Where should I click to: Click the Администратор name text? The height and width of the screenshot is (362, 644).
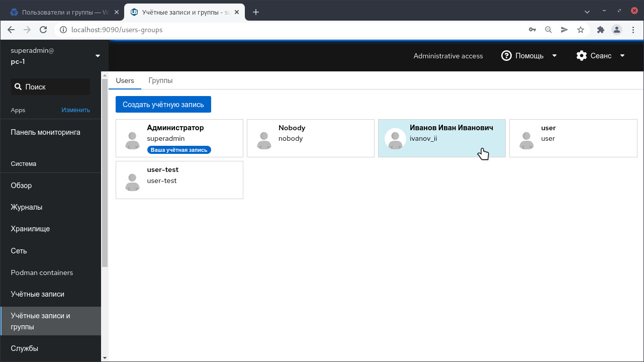[175, 128]
